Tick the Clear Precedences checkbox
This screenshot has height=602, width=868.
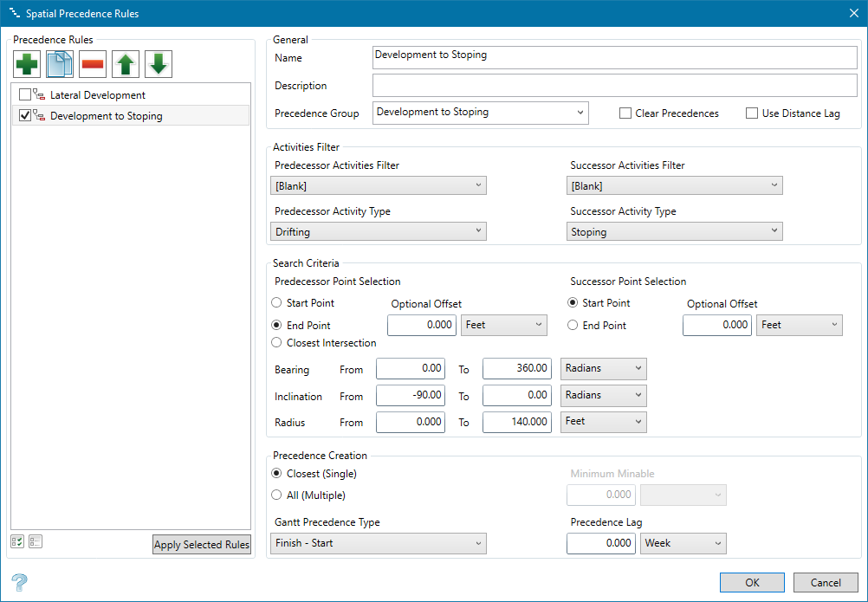click(625, 113)
